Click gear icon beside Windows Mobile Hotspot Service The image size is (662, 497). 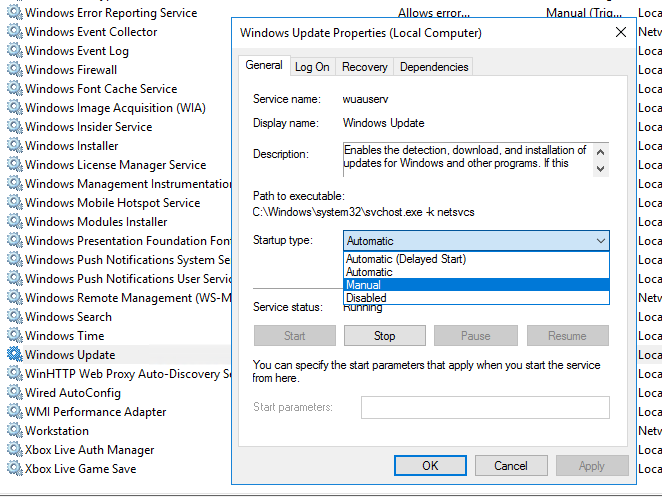[15, 203]
